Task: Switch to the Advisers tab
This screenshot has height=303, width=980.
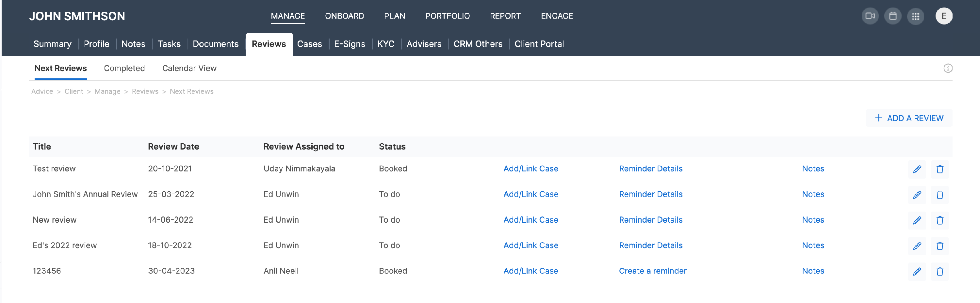Action: tap(424, 44)
